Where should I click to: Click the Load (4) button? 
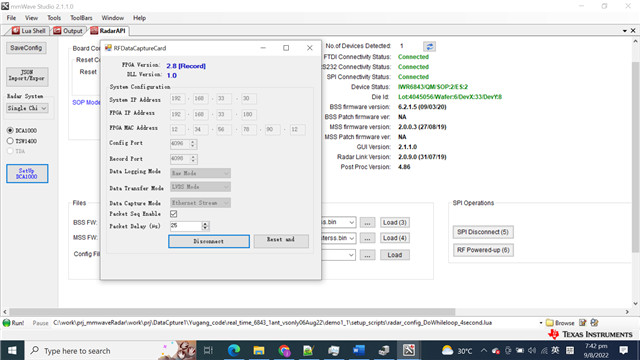394,238
